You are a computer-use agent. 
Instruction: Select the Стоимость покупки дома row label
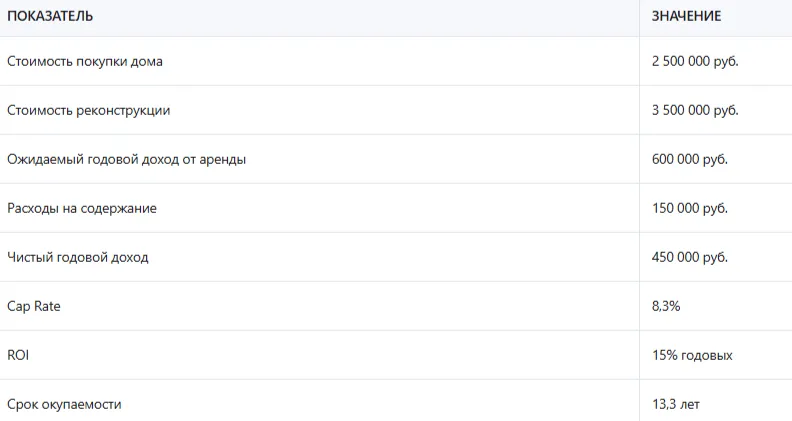click(x=85, y=62)
